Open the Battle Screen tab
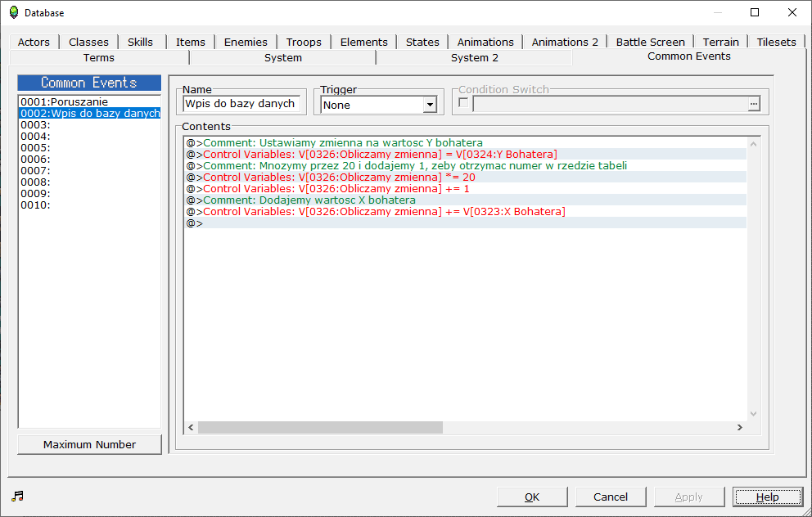812x517 pixels. [650, 42]
